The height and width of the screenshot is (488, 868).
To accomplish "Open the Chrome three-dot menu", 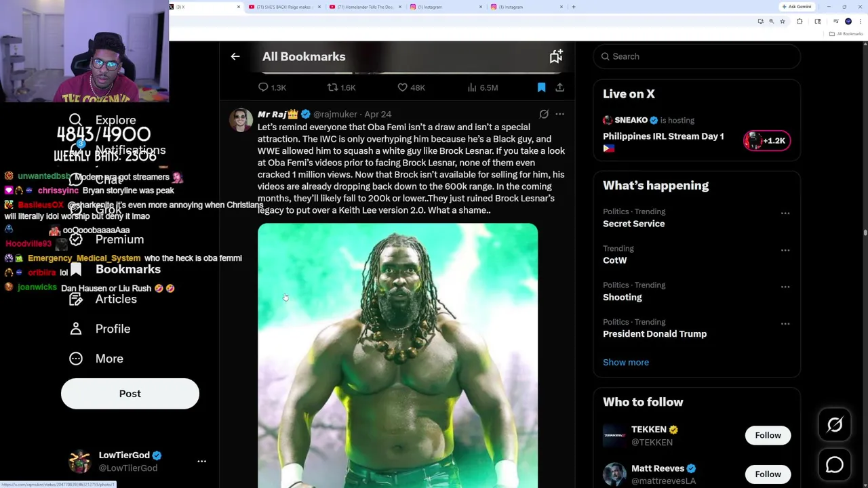I will click(x=861, y=22).
